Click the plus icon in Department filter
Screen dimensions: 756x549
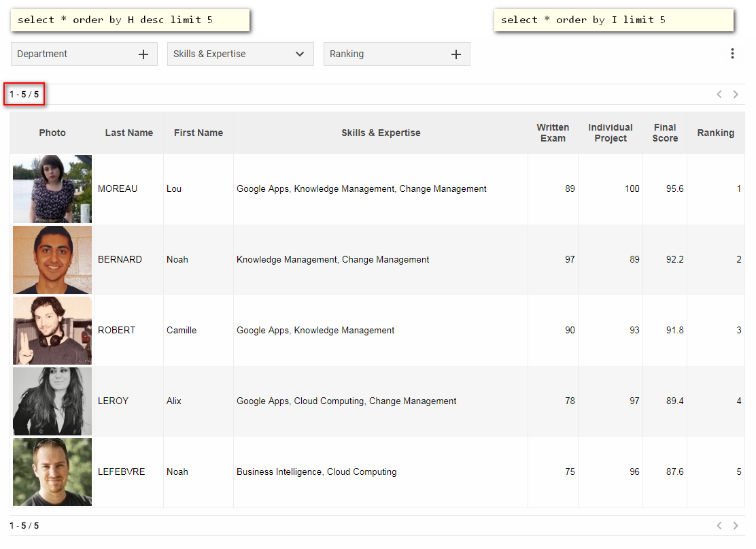click(143, 54)
